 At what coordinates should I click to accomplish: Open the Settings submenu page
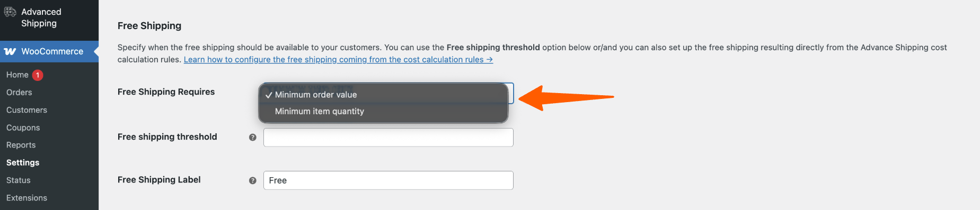tap(23, 162)
